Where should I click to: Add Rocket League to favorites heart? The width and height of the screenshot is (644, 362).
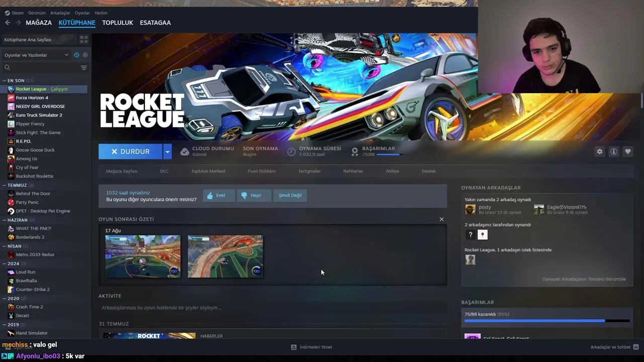pos(627,151)
